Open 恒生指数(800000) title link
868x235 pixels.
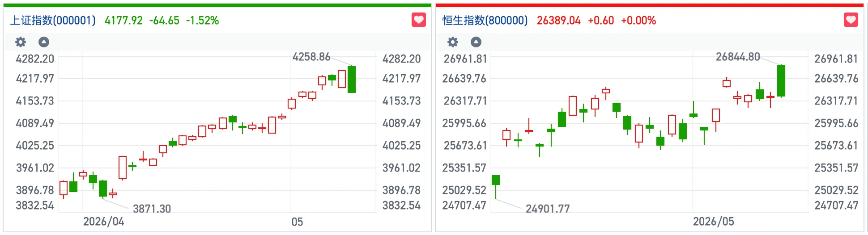pyautogui.click(x=485, y=21)
